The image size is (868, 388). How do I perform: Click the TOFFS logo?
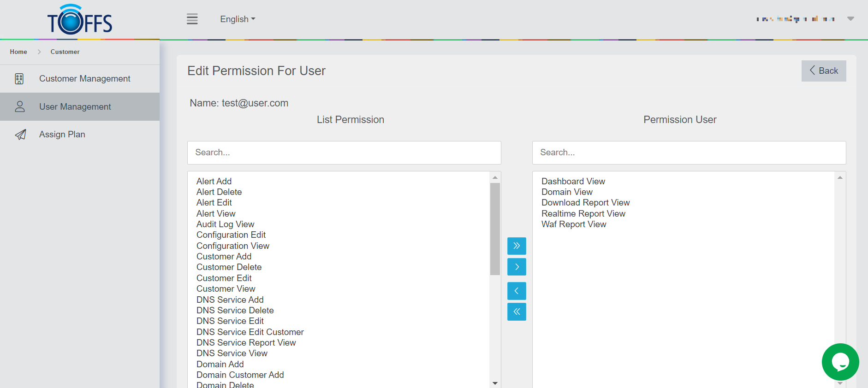(x=80, y=20)
